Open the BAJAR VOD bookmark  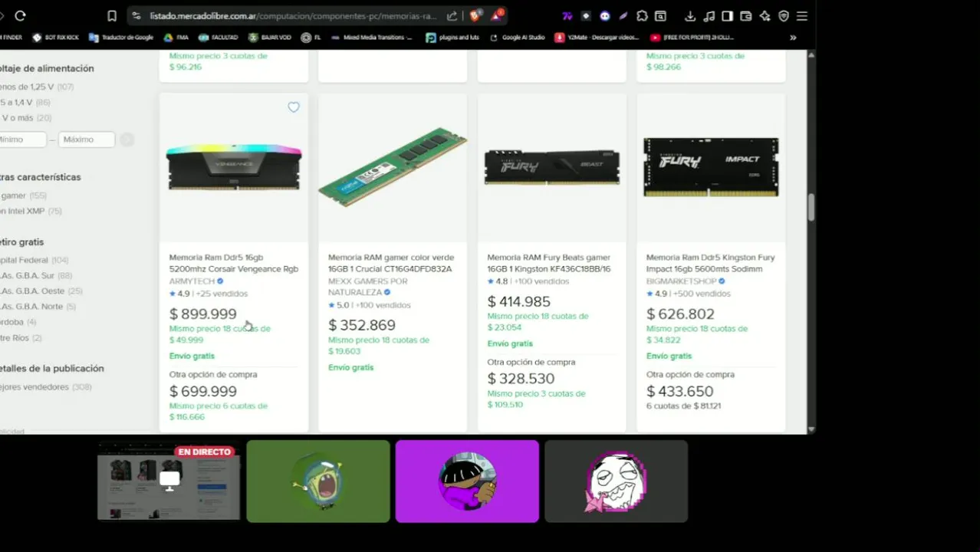click(x=271, y=37)
